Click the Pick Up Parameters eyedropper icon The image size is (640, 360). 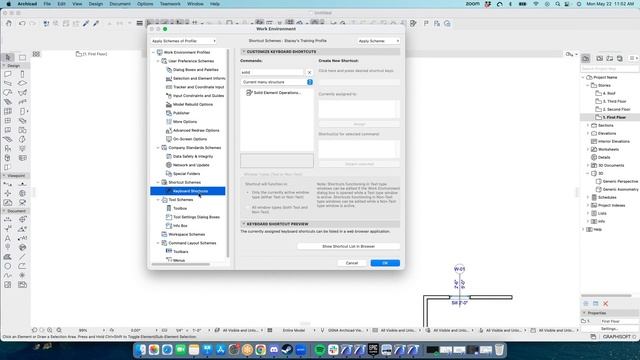86,24
